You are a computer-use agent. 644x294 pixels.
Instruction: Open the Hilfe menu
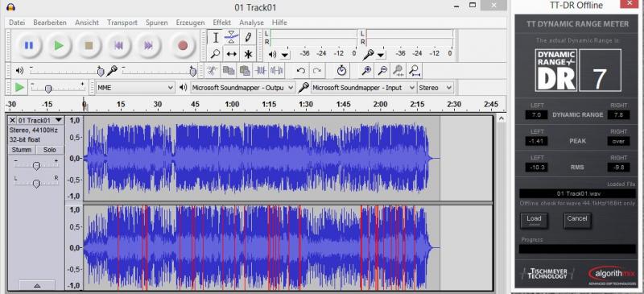pyautogui.click(x=279, y=23)
